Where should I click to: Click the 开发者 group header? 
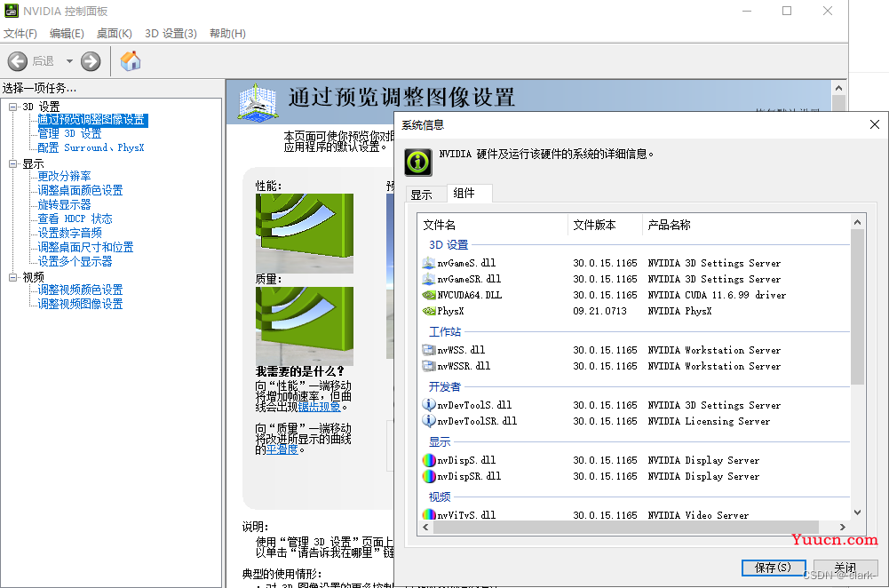pos(444,386)
